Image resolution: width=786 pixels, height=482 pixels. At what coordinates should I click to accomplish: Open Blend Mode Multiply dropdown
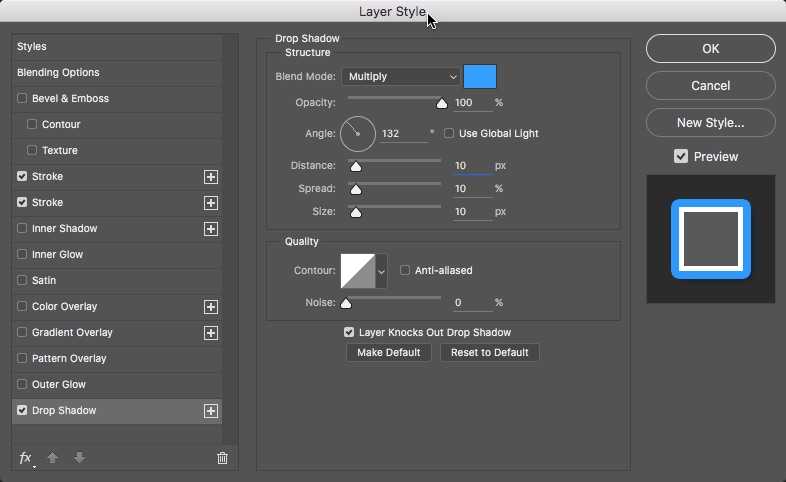coord(401,77)
